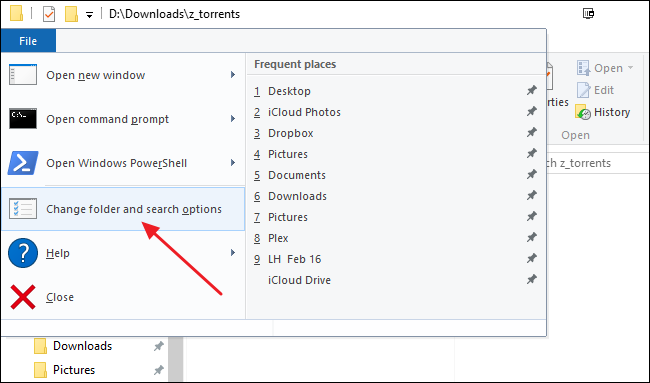Toggle pin for Downloads entry numbered 6
Viewport: 650px width, 383px height.
(531, 196)
